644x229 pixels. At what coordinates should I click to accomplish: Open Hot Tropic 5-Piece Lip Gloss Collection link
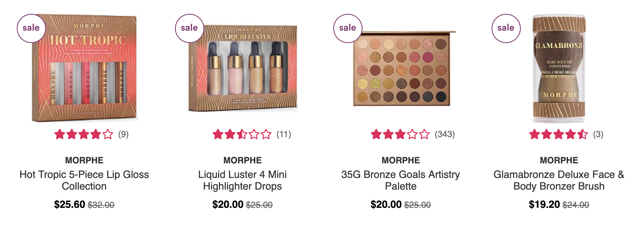[x=84, y=180]
